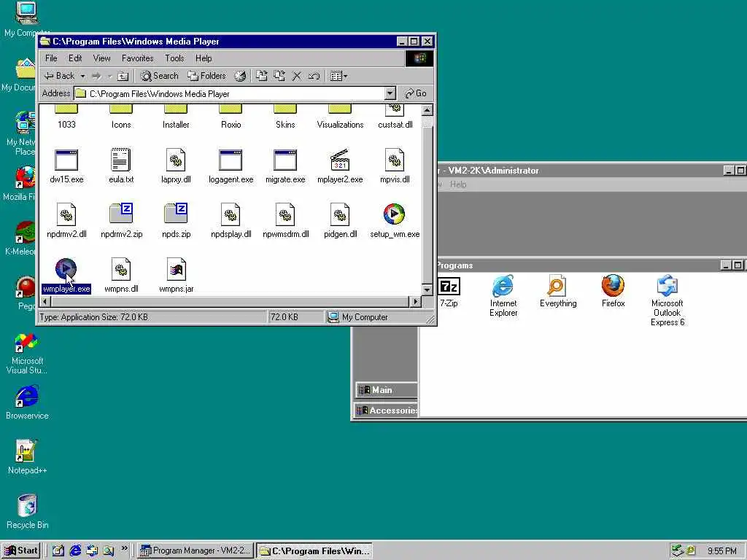This screenshot has width=747, height=560.
Task: Select the Visualizations folder
Action: pyautogui.click(x=340, y=117)
